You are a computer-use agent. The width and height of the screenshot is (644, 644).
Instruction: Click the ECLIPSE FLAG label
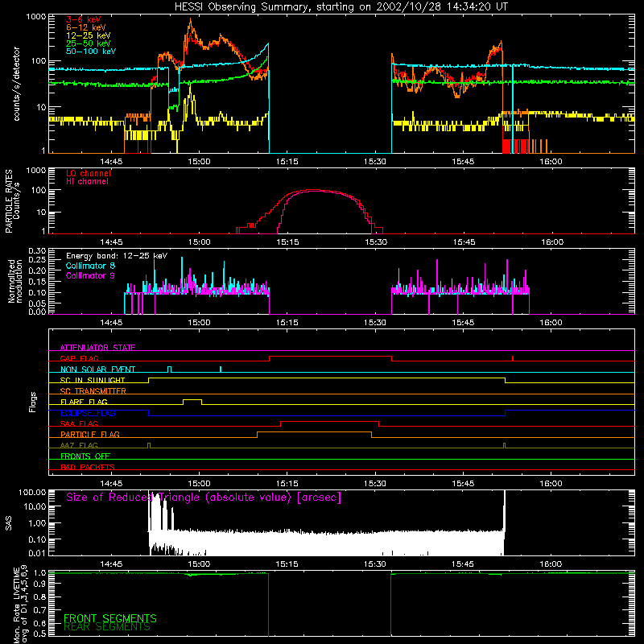88,413
